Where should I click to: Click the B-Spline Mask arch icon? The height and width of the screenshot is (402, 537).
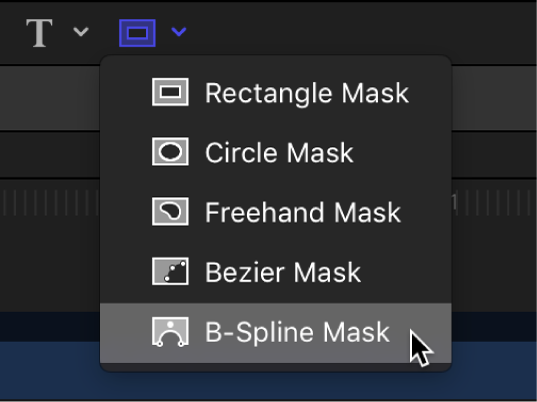pyautogui.click(x=170, y=331)
